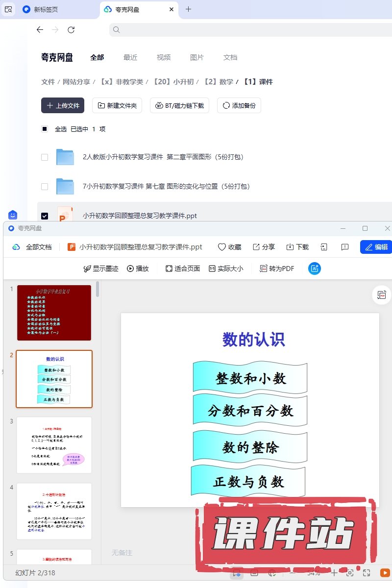Click 适合页面 fit page icon
This screenshot has height=588, width=392.
(x=169, y=269)
